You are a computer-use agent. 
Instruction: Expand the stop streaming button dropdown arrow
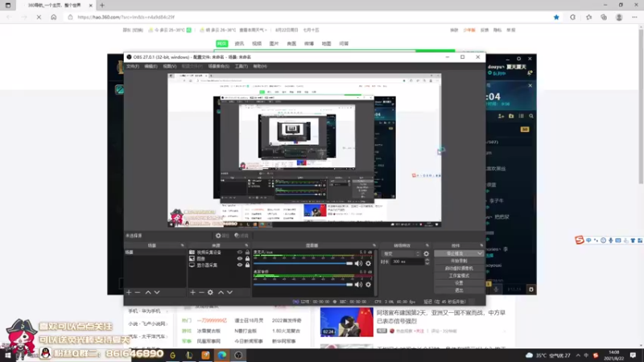480,253
